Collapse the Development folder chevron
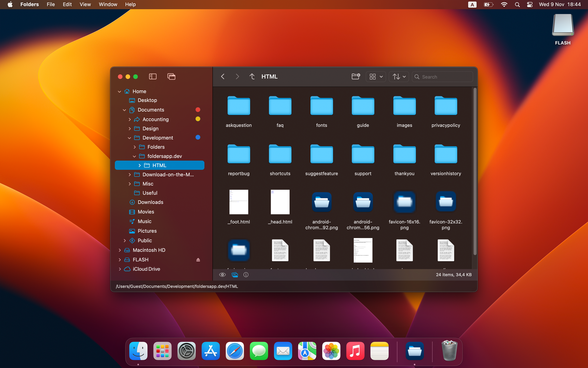Screen dimensions: 588x368 (x=129, y=138)
